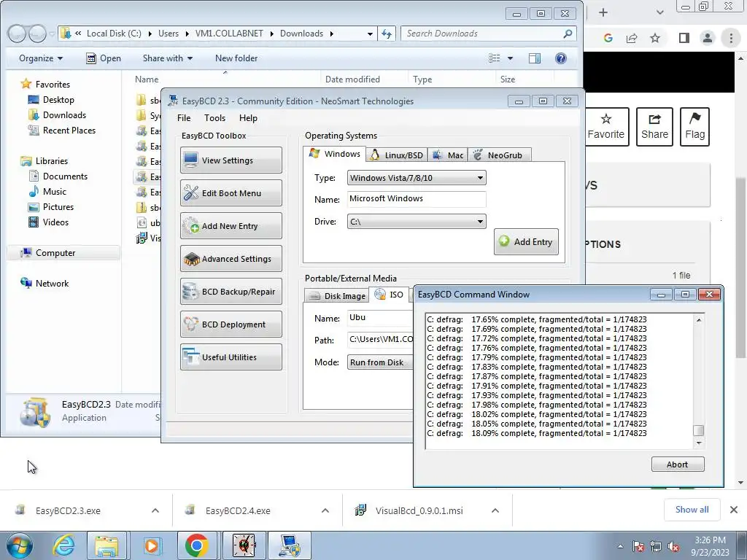The height and width of the screenshot is (560, 747).
Task: Open Chrome three-dot menu
Action: (x=731, y=38)
